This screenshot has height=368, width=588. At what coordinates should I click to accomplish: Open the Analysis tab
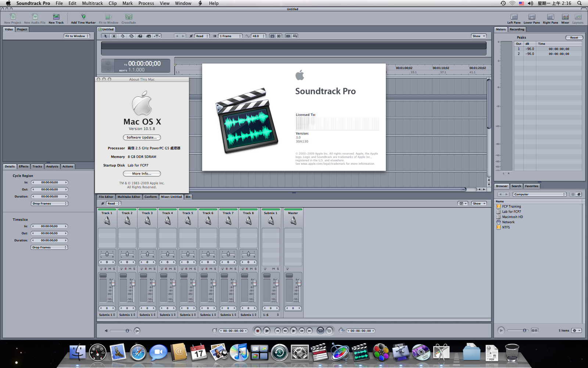pos(52,166)
